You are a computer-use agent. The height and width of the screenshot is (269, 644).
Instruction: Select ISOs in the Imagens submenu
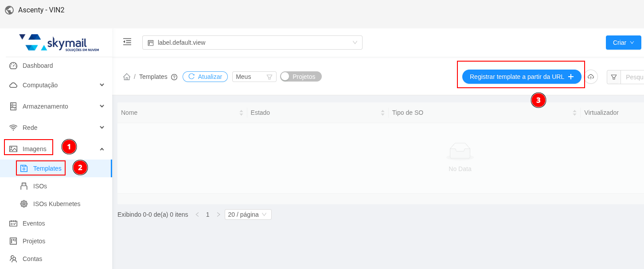tap(40, 186)
